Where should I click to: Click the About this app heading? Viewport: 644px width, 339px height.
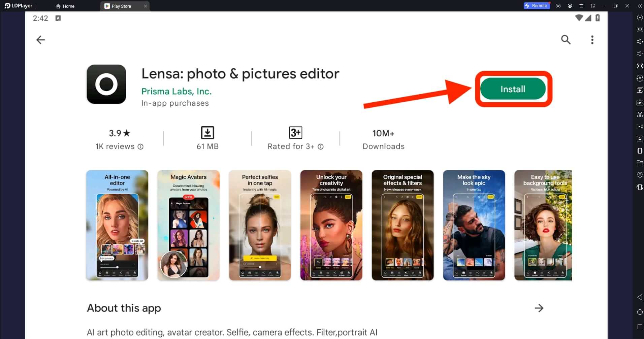coord(124,308)
